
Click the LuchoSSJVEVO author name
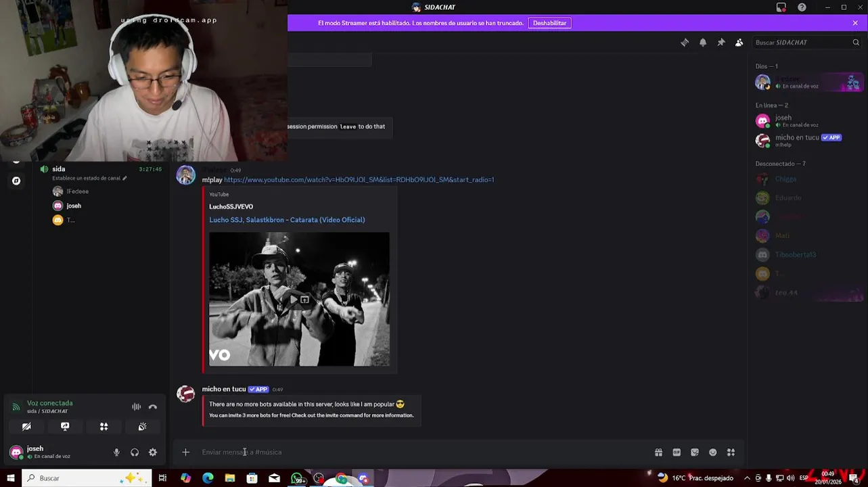point(231,207)
